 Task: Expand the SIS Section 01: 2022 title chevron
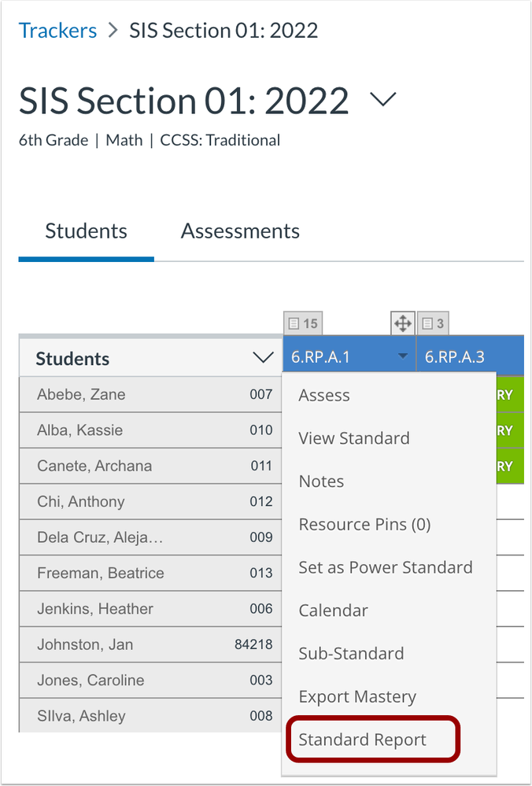[383, 99]
